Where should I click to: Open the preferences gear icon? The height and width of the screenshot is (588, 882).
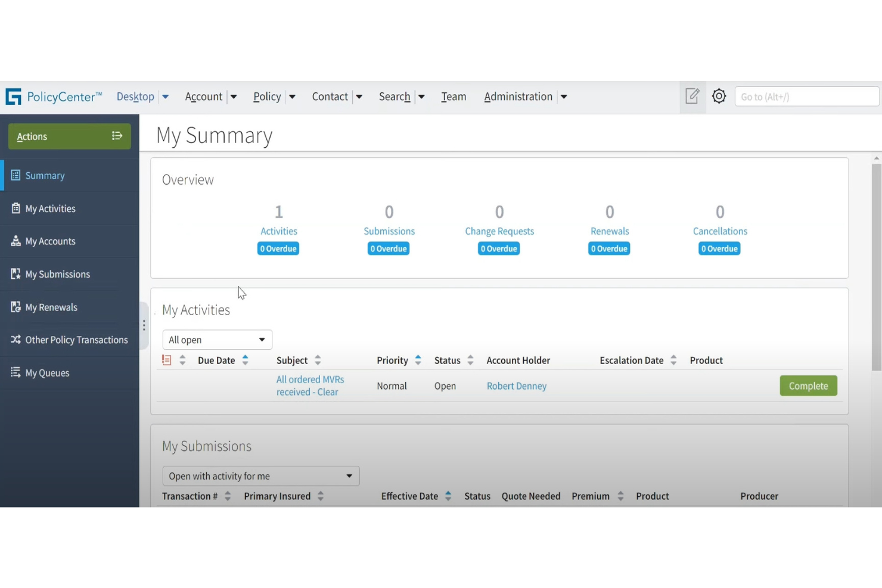click(719, 96)
